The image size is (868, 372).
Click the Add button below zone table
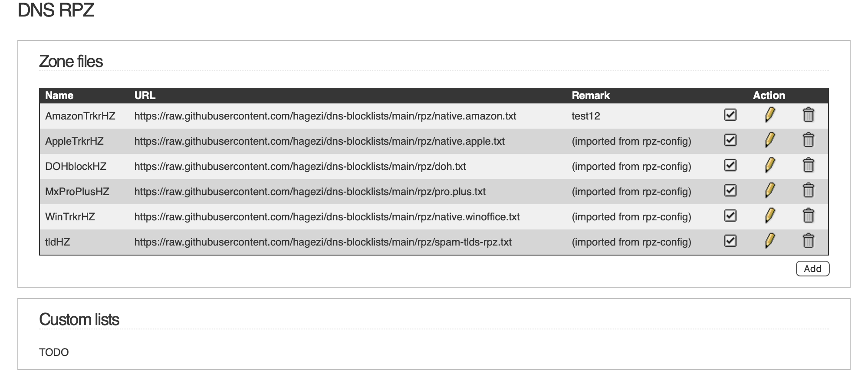click(812, 269)
